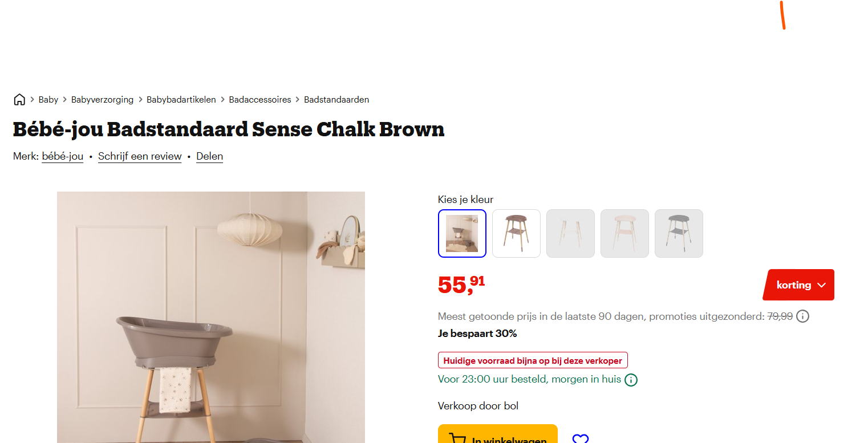Viewport: 868px width, 443px height.
Task: Expand the red korting dropdown
Action: 800,285
